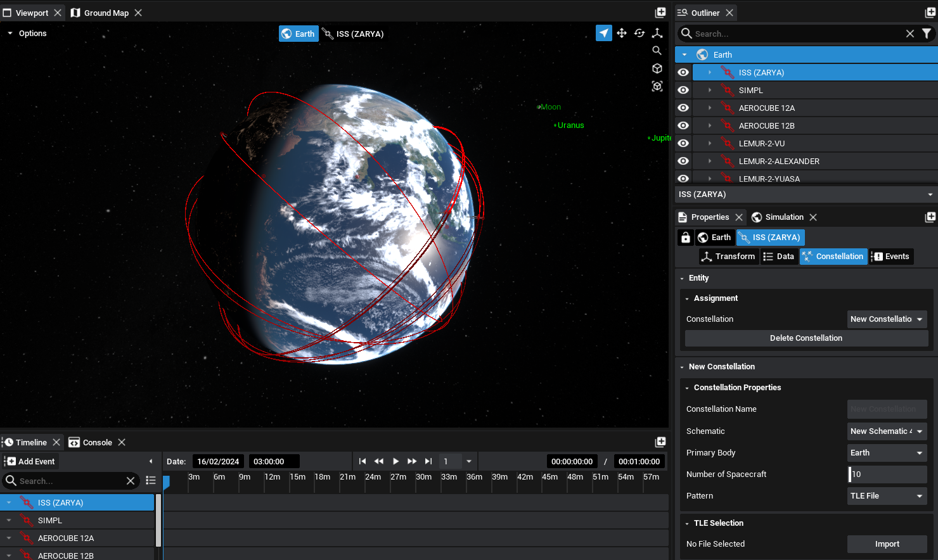Open the playback speed dropdown
Screen dimensions: 938x560
point(469,461)
